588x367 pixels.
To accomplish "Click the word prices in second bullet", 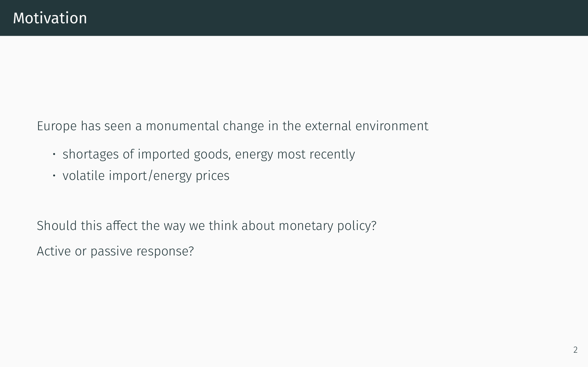I will point(212,176).
